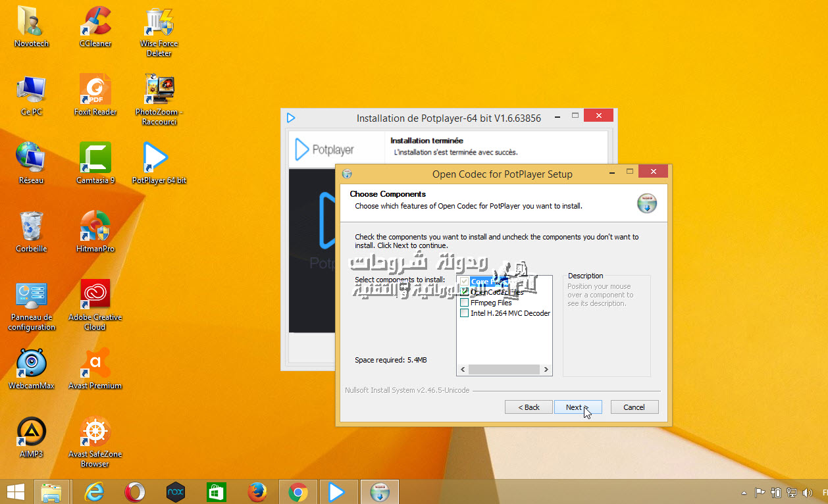Image resolution: width=828 pixels, height=504 pixels.
Task: Open Ce PC desktop icon
Action: (x=31, y=95)
